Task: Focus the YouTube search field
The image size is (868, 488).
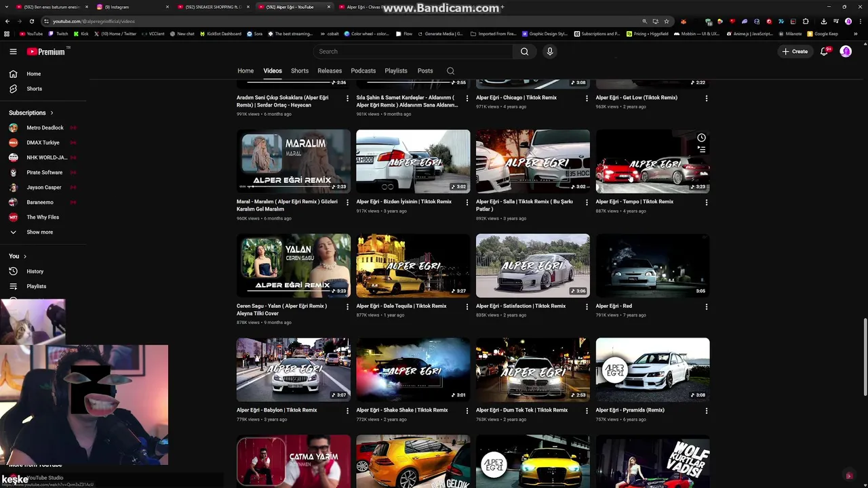Action: point(414,52)
